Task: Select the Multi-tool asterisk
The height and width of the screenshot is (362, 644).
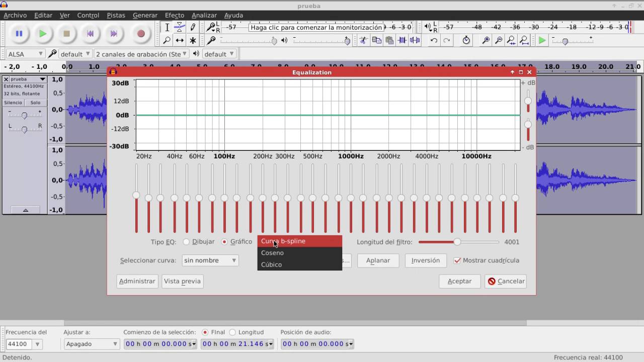Action: pyautogui.click(x=192, y=40)
